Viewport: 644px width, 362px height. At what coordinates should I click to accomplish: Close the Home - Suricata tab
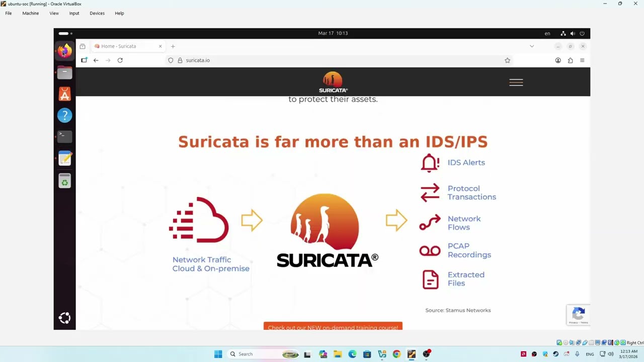[160, 46]
